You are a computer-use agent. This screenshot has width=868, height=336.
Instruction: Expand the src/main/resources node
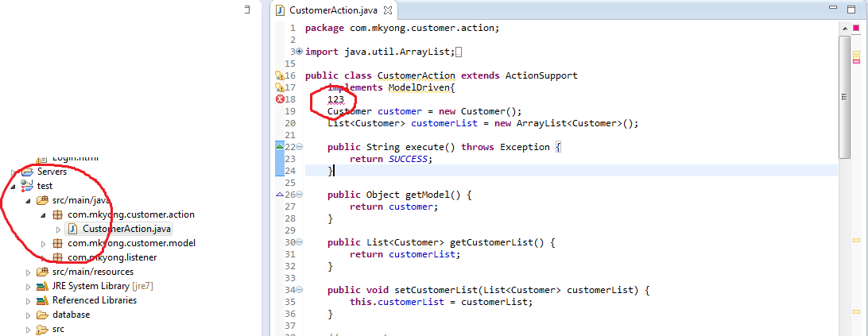pyautogui.click(x=29, y=272)
